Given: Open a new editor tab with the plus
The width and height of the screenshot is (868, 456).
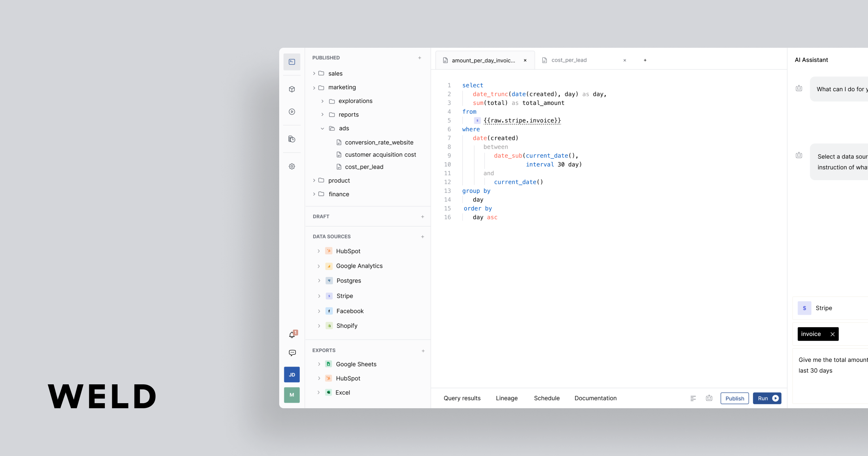Looking at the screenshot, I should tap(645, 60).
